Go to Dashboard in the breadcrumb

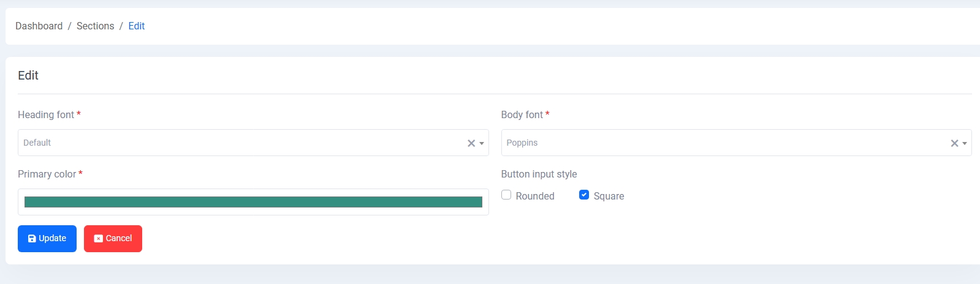click(x=39, y=26)
